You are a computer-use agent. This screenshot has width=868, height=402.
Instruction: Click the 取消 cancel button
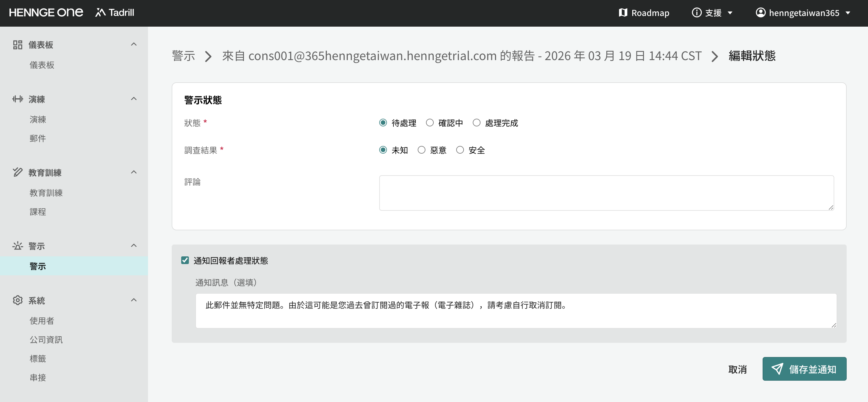tap(737, 369)
